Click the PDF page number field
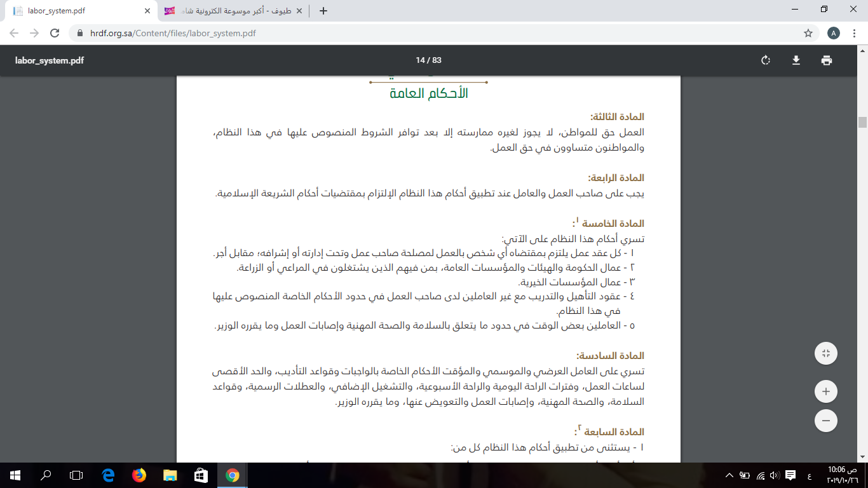 [x=420, y=60]
